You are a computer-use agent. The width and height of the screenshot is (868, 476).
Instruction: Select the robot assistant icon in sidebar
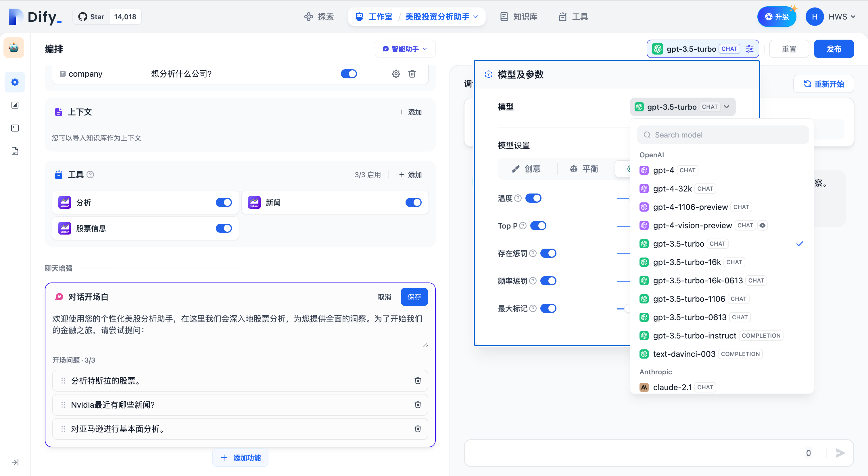[x=14, y=47]
